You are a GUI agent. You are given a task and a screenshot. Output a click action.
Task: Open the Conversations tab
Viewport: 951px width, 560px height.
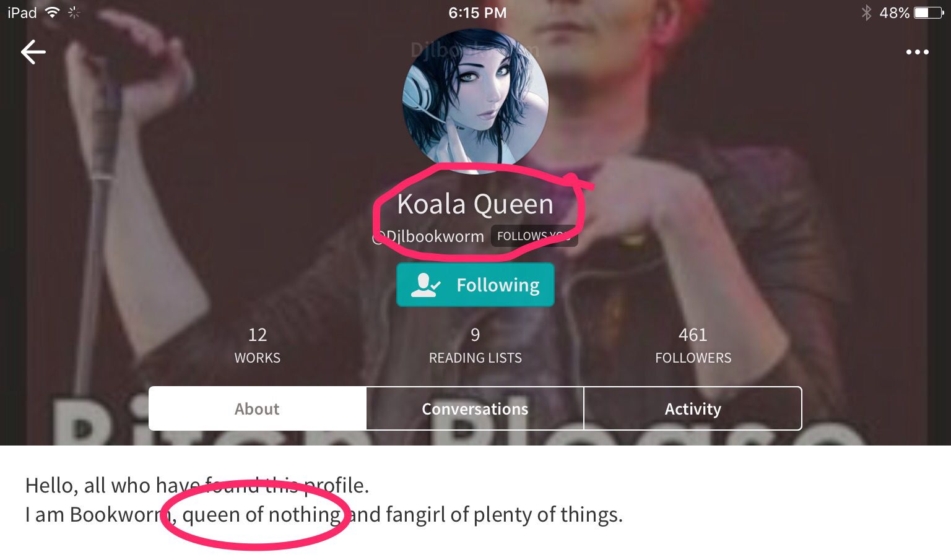point(475,408)
